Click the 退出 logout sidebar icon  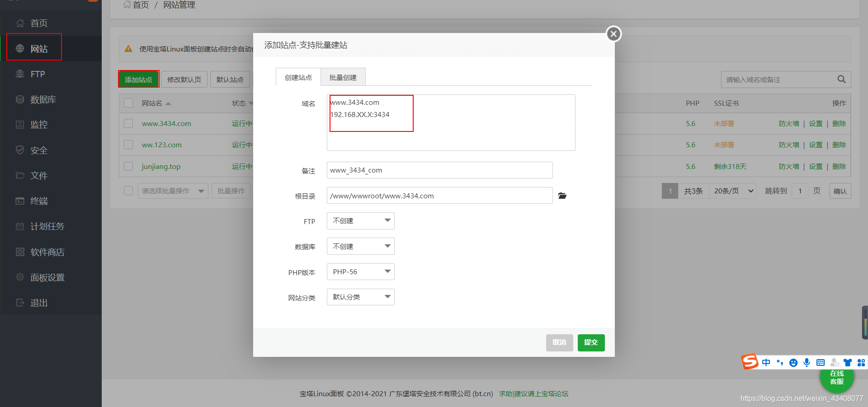[20, 302]
